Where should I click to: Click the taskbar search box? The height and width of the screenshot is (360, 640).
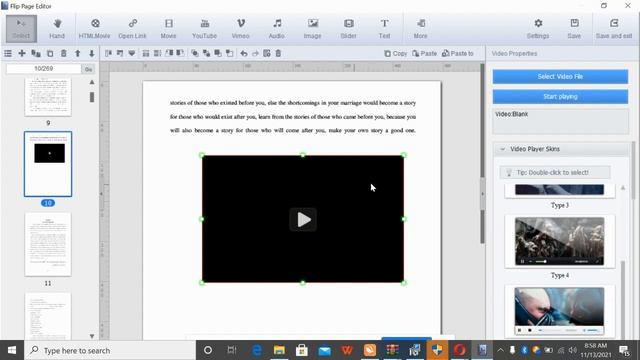(110, 350)
